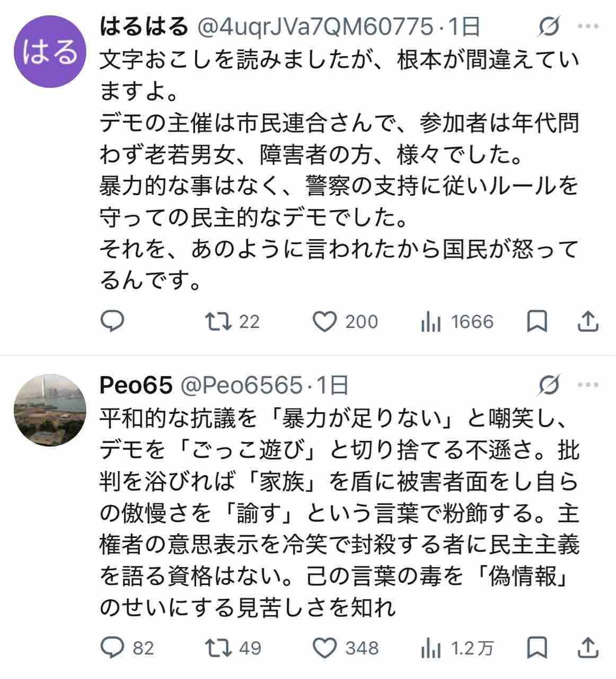616x679 pixels.
Task: Repost はるはる's post with 22 reposts
Action: coord(232,321)
